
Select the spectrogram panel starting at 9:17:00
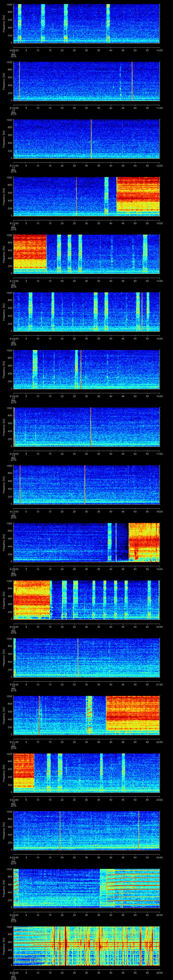tap(87, 484)
